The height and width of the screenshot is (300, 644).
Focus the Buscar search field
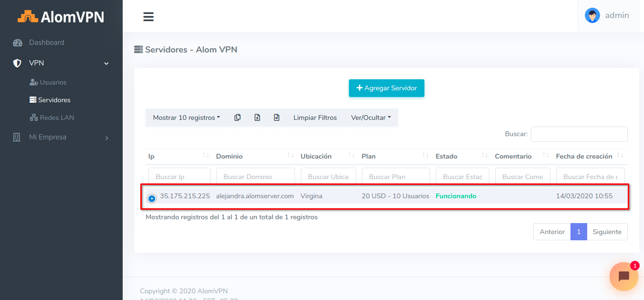tap(579, 134)
